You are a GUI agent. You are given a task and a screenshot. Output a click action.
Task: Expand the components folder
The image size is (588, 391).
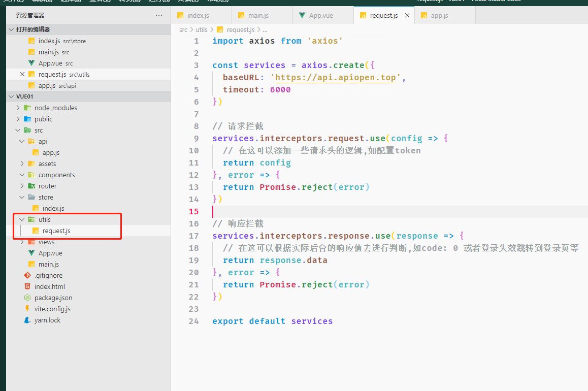click(x=22, y=175)
